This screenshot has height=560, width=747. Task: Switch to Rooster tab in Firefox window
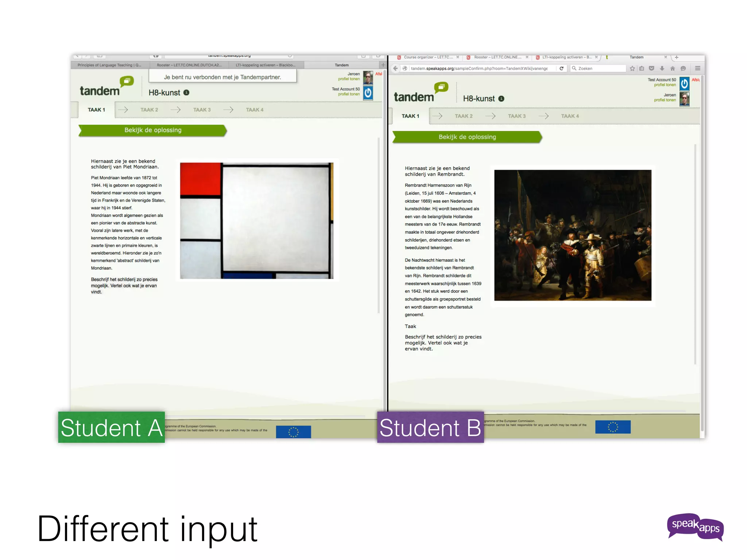point(497,57)
